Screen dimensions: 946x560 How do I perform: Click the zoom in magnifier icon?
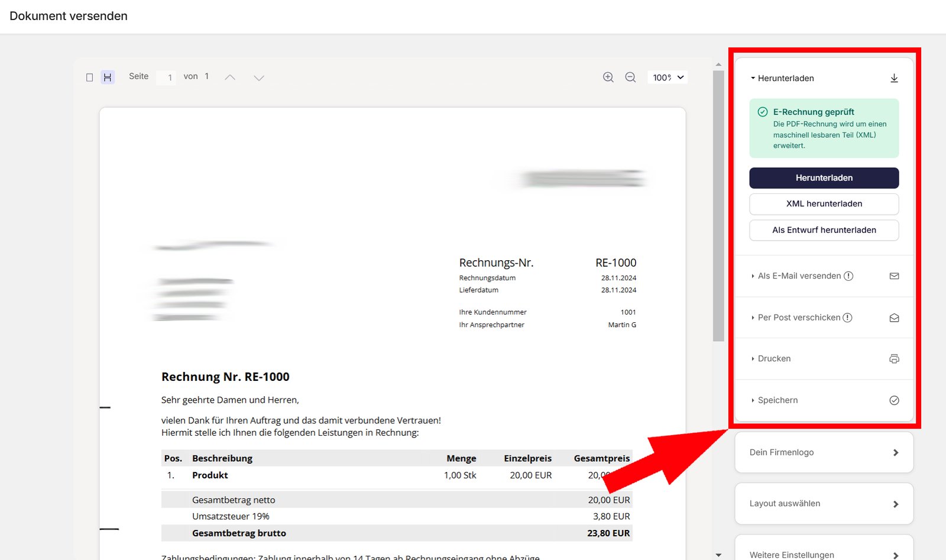608,77
